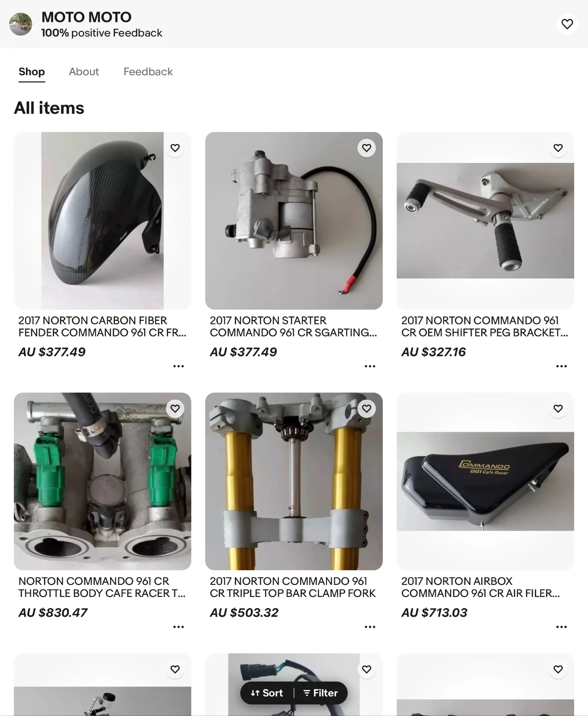Open three-dot menu for throttle body item
This screenshot has width=588, height=716.
(178, 627)
